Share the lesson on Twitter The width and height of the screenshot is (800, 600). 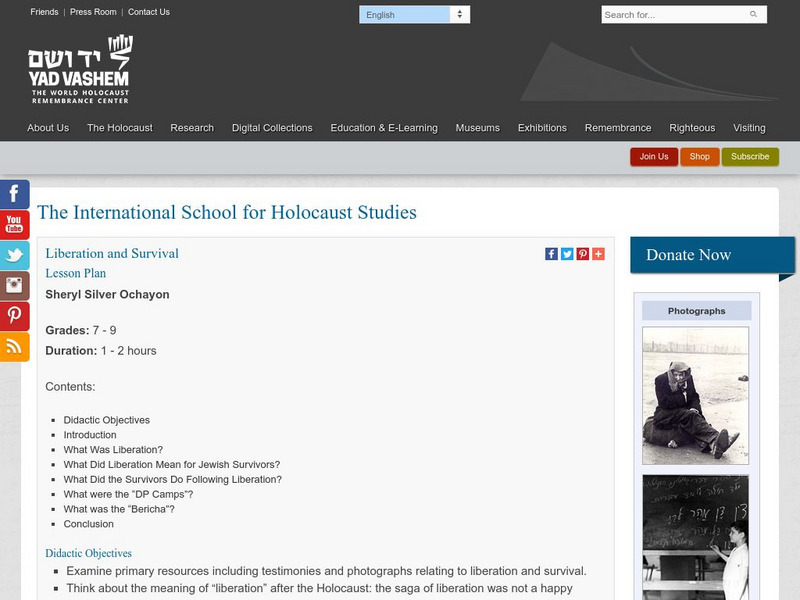pos(567,253)
